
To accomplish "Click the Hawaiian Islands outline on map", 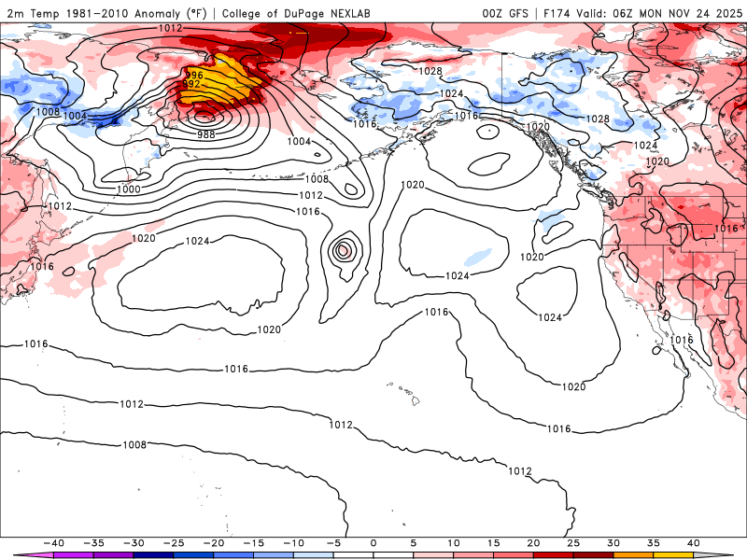I will pyautogui.click(x=403, y=393).
